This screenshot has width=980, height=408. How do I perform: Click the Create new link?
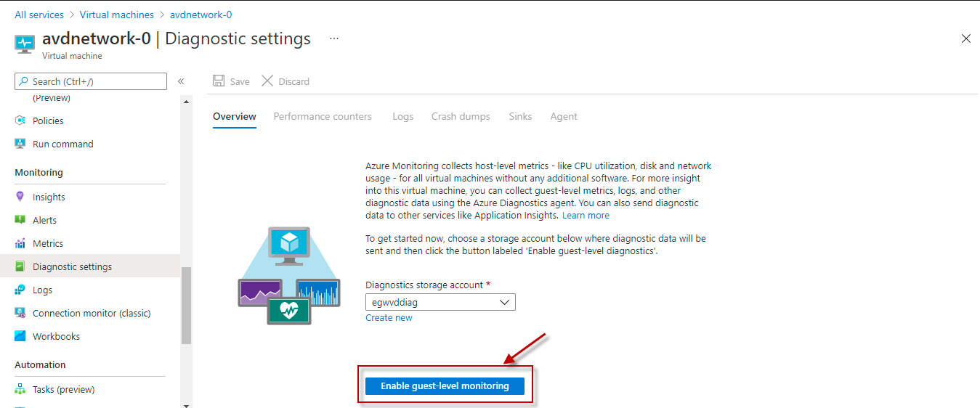pos(389,317)
